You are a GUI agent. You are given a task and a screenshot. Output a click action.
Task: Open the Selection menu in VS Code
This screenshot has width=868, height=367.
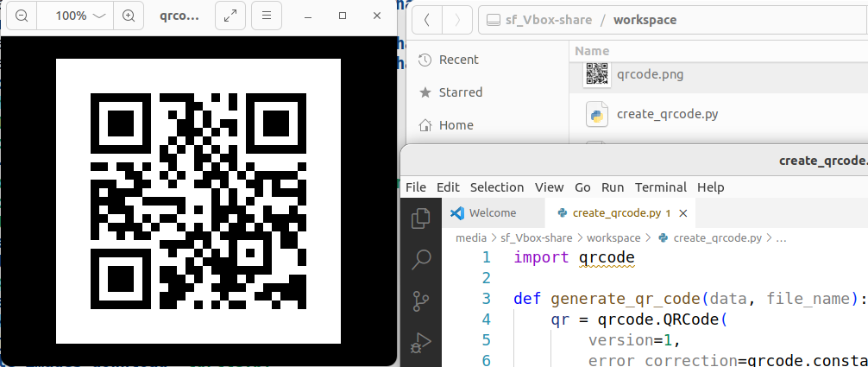pyautogui.click(x=496, y=187)
